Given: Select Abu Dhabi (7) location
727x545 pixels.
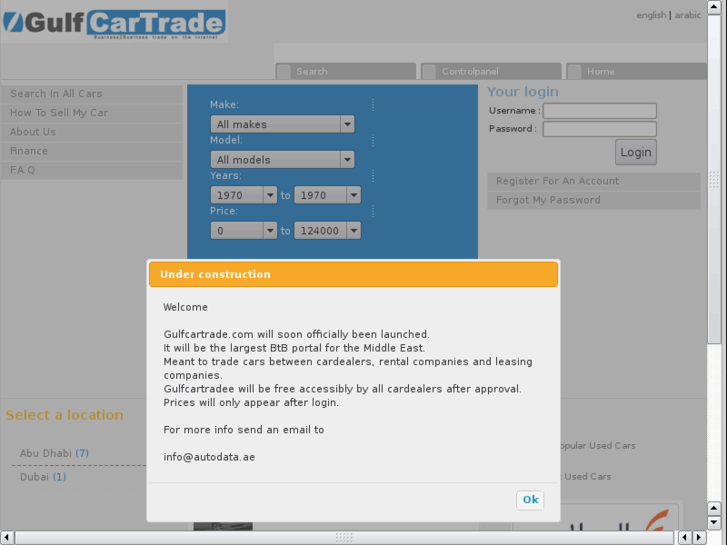Looking at the screenshot, I should (x=54, y=453).
